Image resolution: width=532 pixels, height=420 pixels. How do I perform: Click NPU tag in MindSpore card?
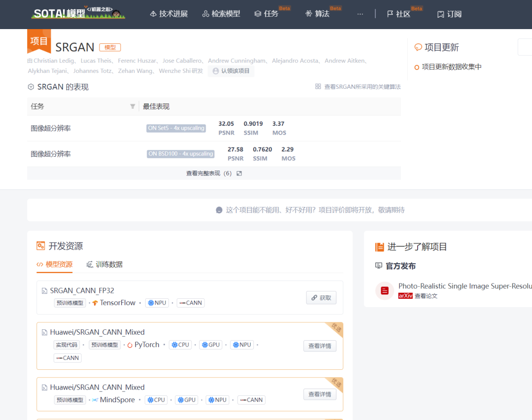pos(218,400)
